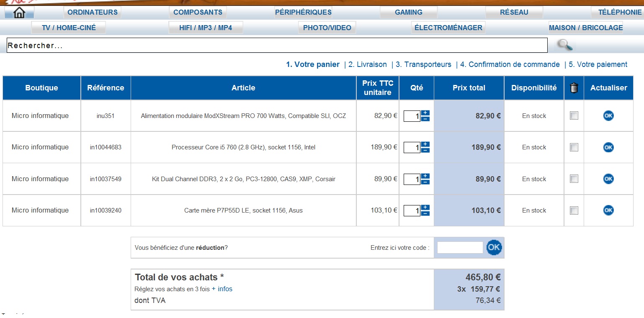Go to the home page icon
644x318 pixels.
point(19,13)
